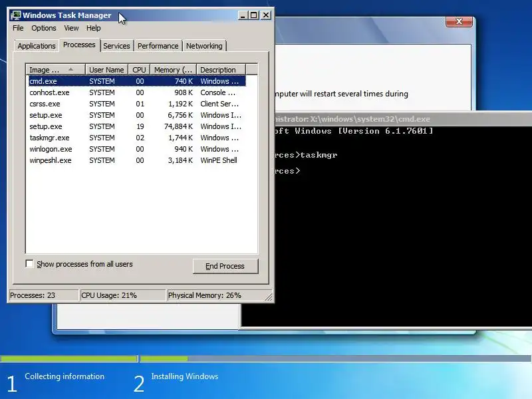
Task: Select the taskmgr.exe process row
Action: click(x=137, y=138)
